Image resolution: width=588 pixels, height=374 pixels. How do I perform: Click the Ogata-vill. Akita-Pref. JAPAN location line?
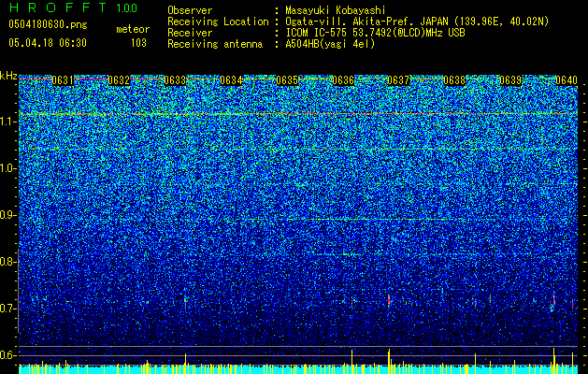point(417,22)
